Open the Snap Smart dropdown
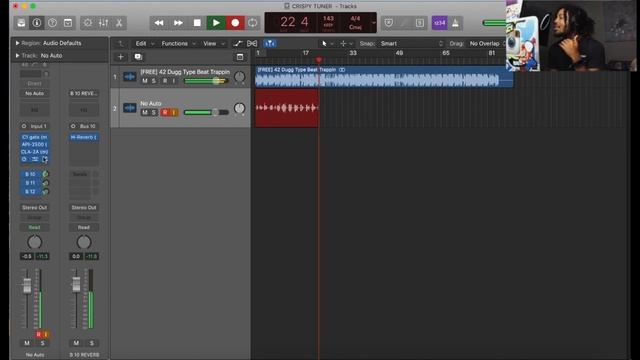This screenshot has width=640, height=360. point(412,43)
